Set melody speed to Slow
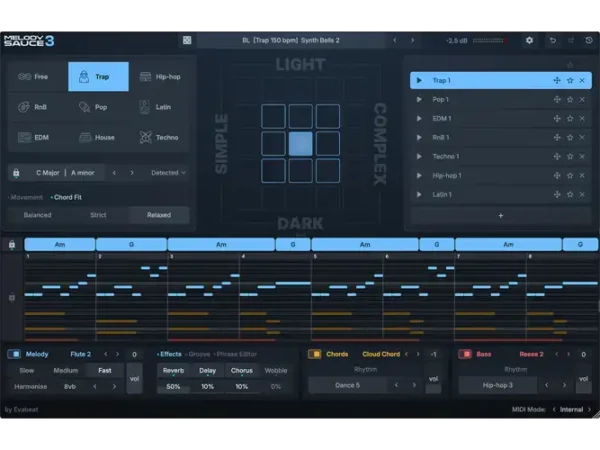The height and width of the screenshot is (450, 600). [27, 370]
